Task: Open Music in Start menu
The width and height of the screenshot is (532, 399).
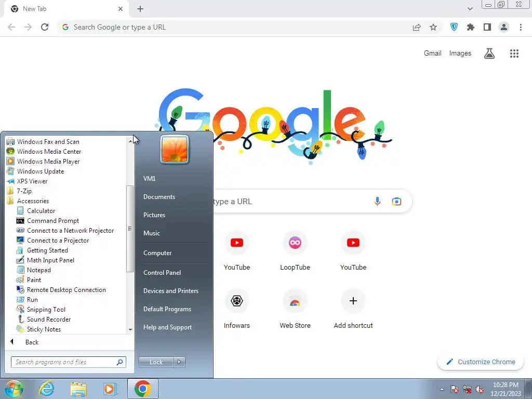Action: pyautogui.click(x=152, y=233)
